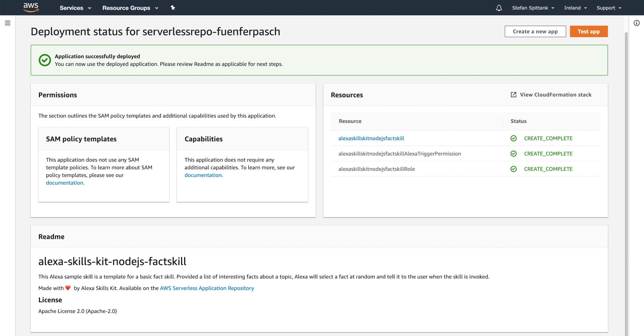
Task: Click status check icon for alexaskillskitnodejsfactskillRole
Action: pyautogui.click(x=513, y=169)
